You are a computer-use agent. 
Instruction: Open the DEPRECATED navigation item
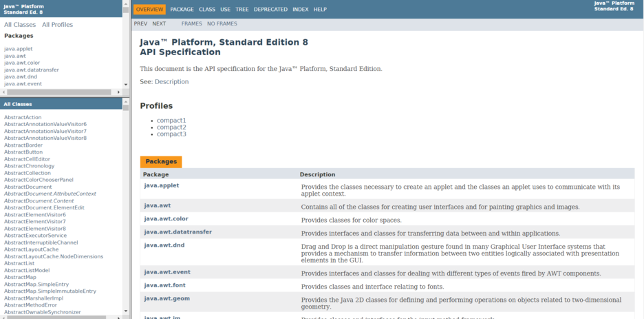[270, 10]
